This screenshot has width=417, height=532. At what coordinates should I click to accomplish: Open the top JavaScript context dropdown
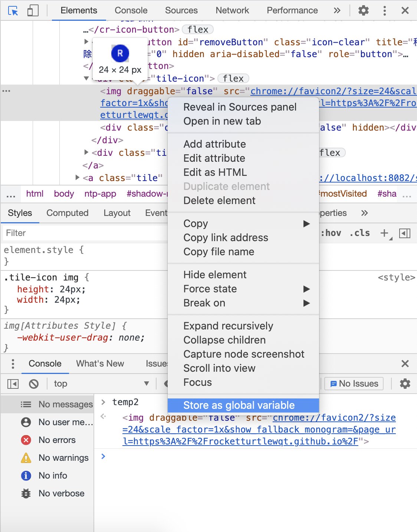click(x=101, y=384)
